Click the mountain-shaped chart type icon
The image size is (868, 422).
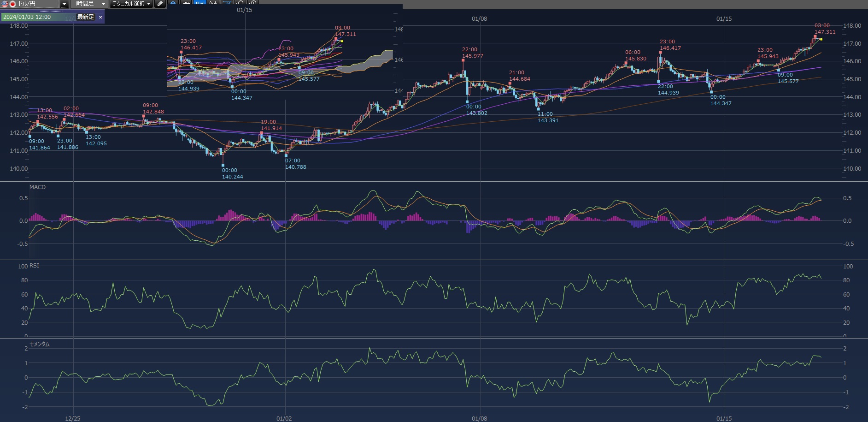(x=186, y=3)
